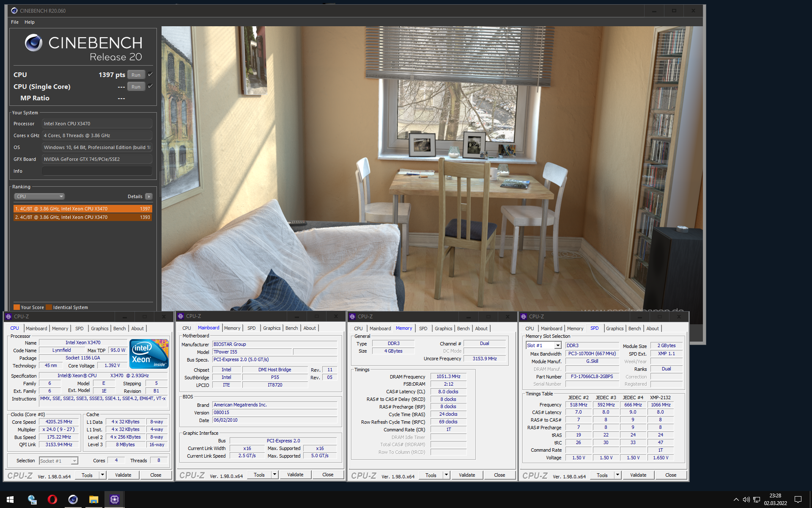The height and width of the screenshot is (508, 812).
Task: Run the CPU Single Core benchmark
Action: click(136, 87)
